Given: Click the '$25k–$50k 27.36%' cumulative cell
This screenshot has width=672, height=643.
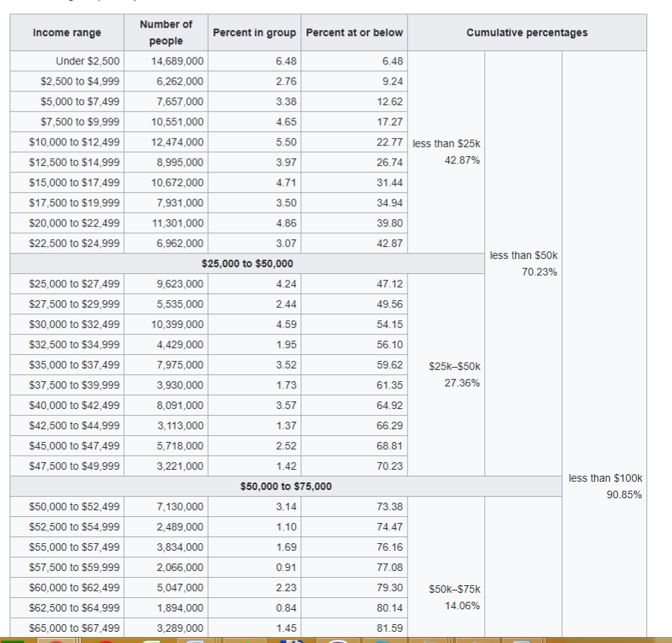Looking at the screenshot, I should pyautogui.click(x=446, y=375).
